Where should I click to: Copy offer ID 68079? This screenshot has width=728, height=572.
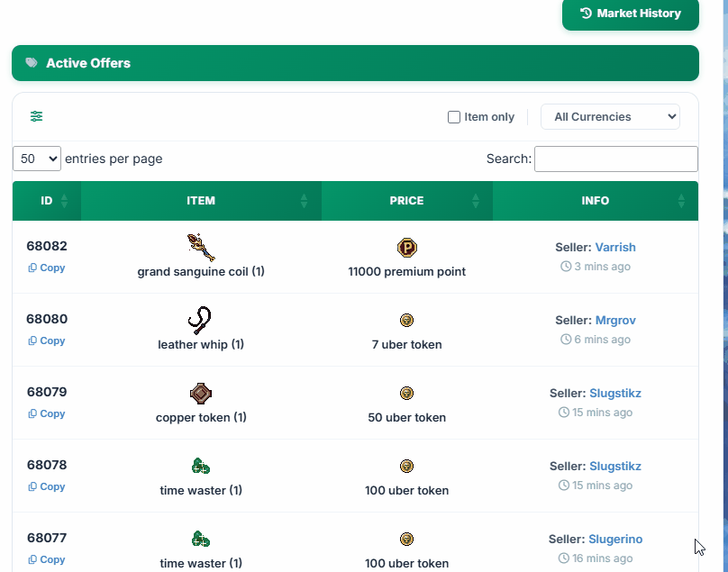pyautogui.click(x=47, y=413)
